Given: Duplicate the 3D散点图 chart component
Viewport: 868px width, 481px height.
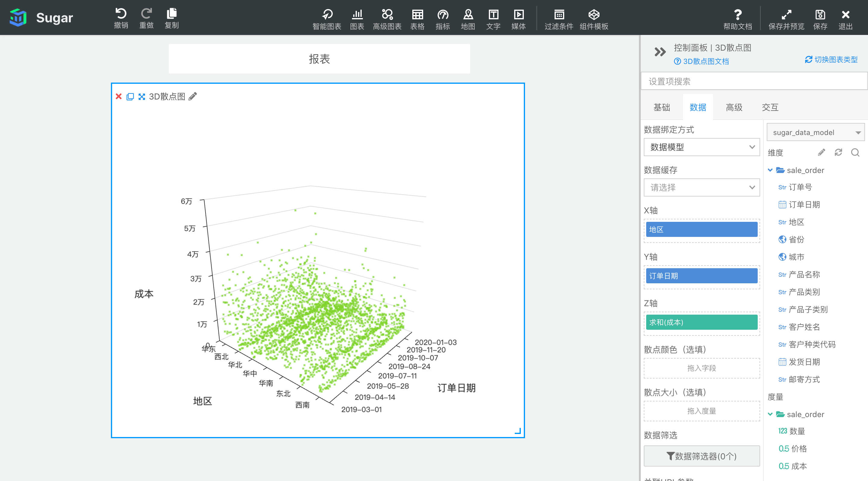Looking at the screenshot, I should click(x=130, y=97).
